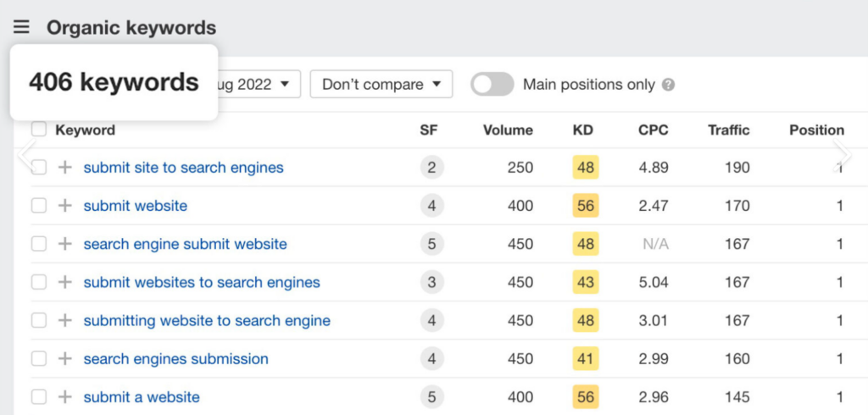Open SF badge 4 for 'search engines submission'
The width and height of the screenshot is (868, 415).
point(431,358)
